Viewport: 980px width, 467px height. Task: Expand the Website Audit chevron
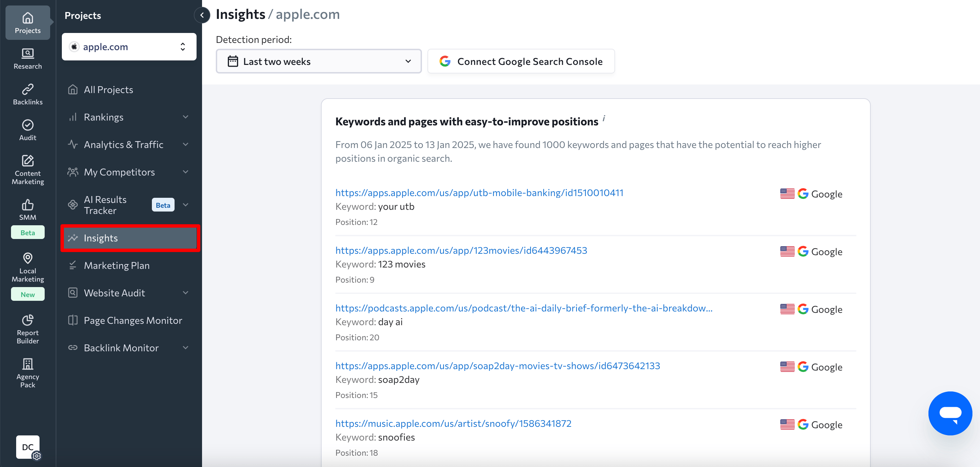186,293
